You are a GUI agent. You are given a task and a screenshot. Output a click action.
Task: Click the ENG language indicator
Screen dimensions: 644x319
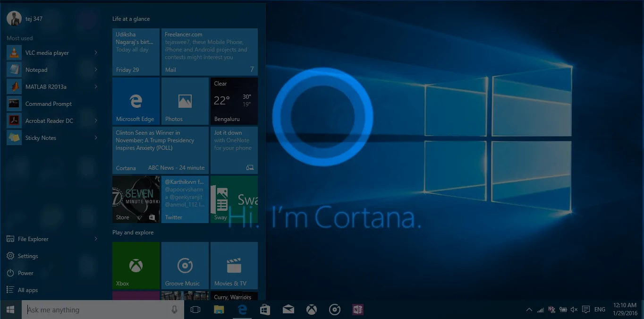coord(600,310)
